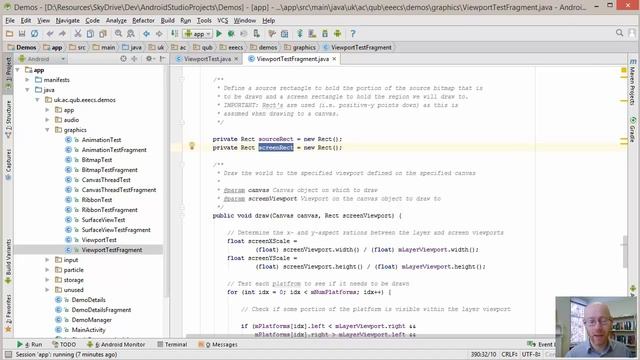Open the run configuration 'app' dropdown
Screen dimensions: 640x360
(198, 34)
